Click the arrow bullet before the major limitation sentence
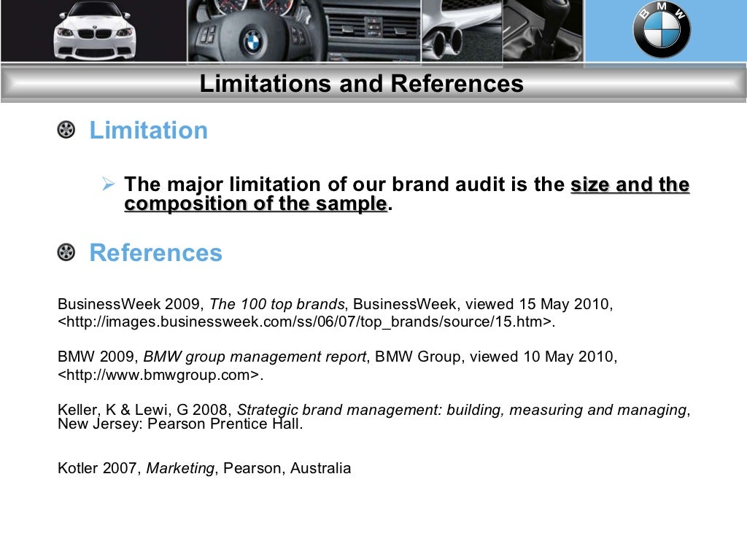This screenshot has height=560, width=747. tap(109, 183)
